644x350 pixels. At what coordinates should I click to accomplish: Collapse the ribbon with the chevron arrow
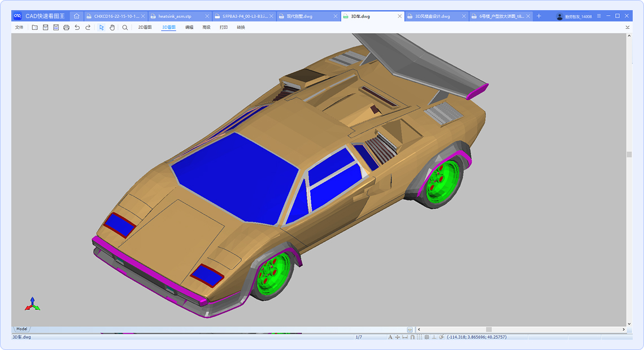(627, 28)
